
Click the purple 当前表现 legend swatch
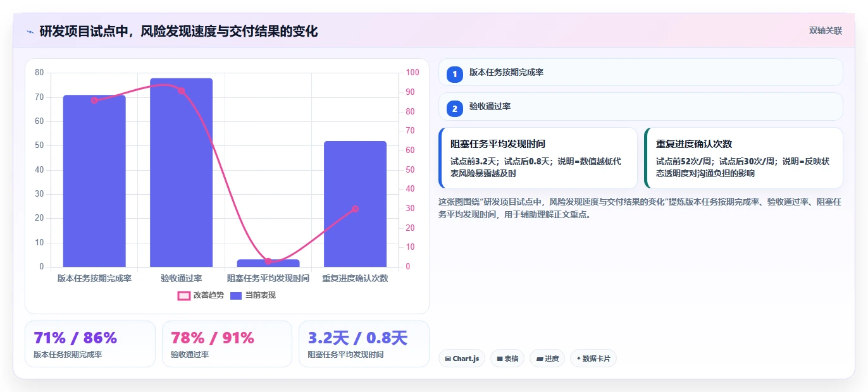[x=236, y=295]
